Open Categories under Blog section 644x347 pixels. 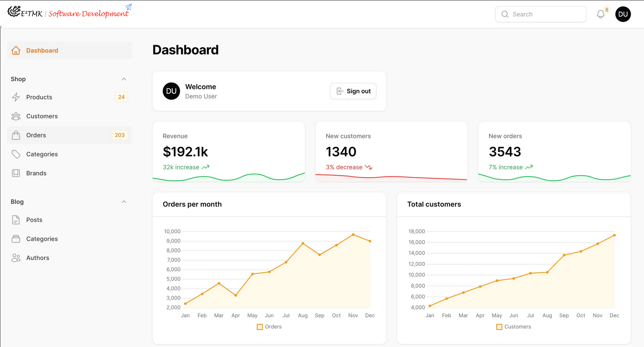coord(69,239)
